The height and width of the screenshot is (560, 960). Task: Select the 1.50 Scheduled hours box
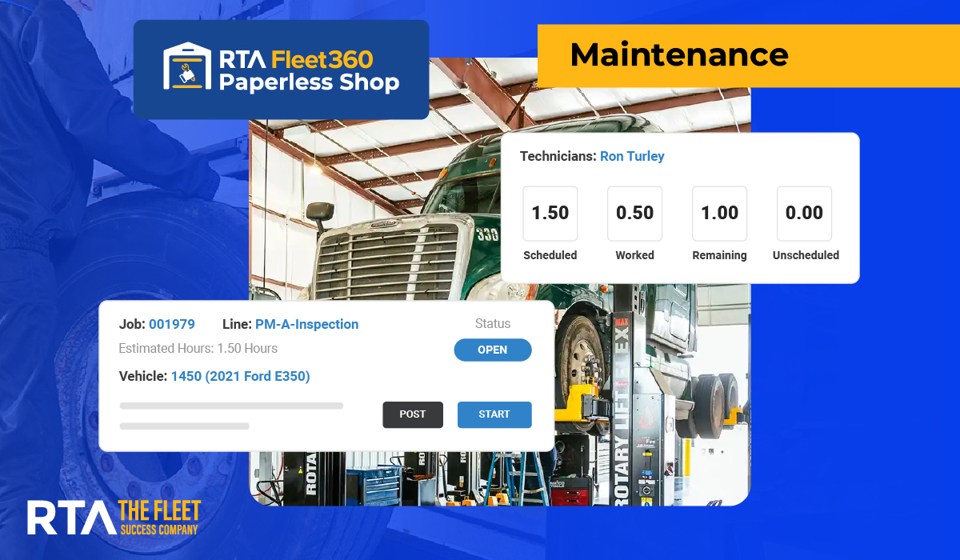(x=550, y=214)
